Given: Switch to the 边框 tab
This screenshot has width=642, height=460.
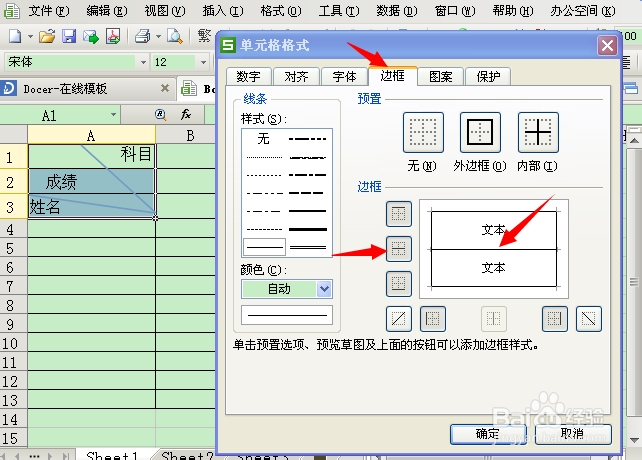Looking at the screenshot, I should click(x=393, y=75).
